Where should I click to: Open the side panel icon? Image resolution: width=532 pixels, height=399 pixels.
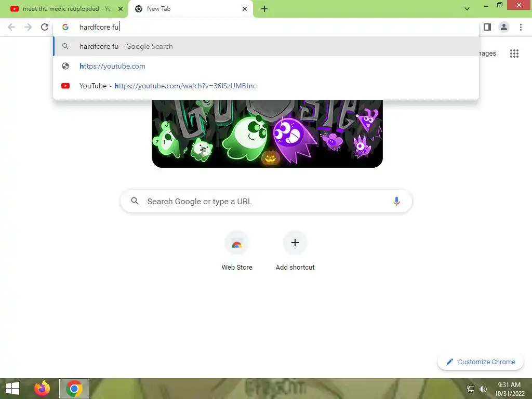tap(487, 27)
